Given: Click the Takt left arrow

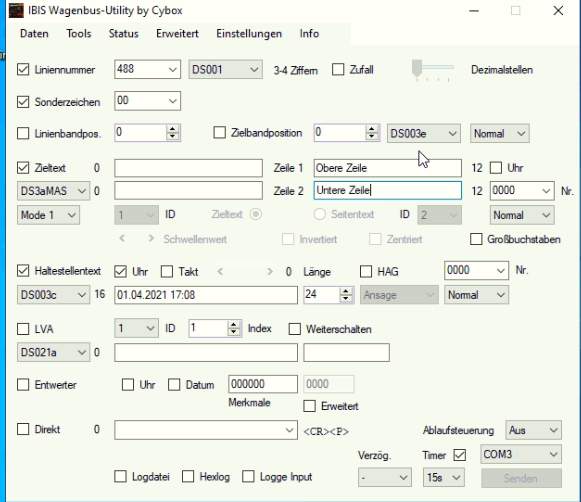Looking at the screenshot, I should pos(220,272).
